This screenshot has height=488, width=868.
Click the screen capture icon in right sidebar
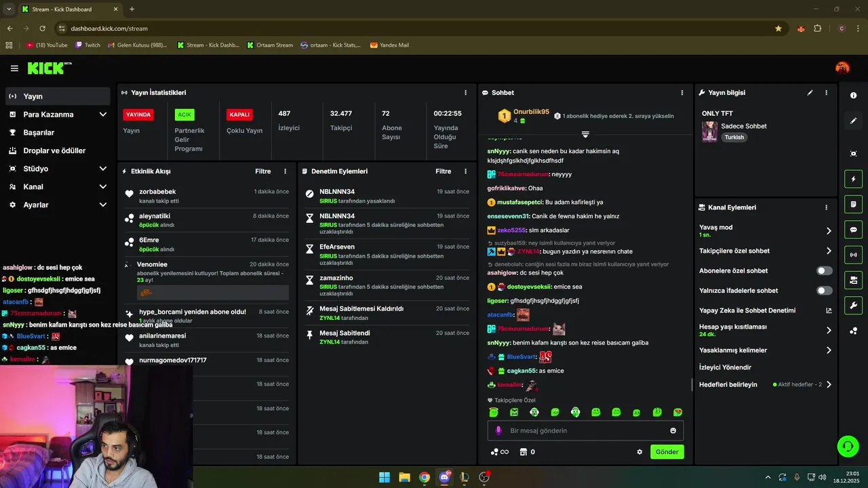pyautogui.click(x=853, y=154)
